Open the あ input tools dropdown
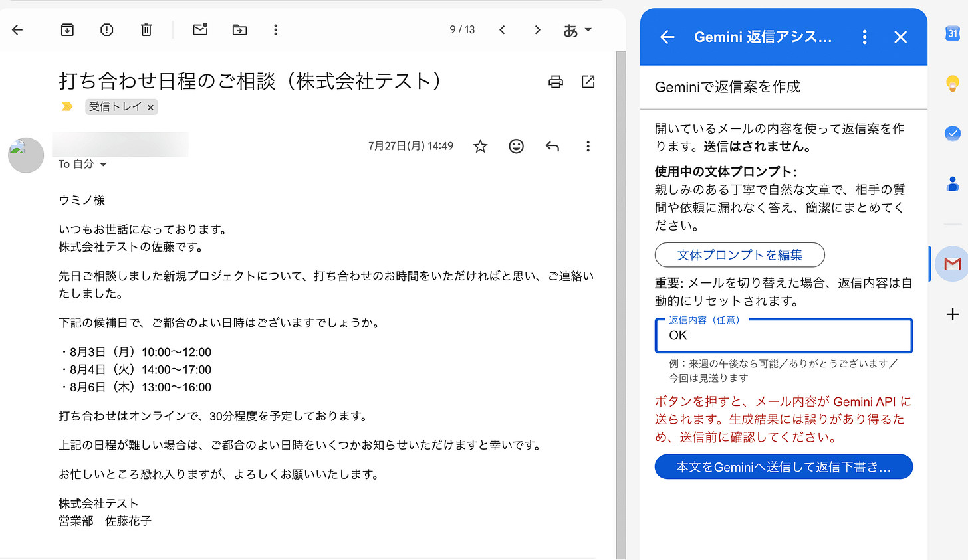 coord(577,30)
